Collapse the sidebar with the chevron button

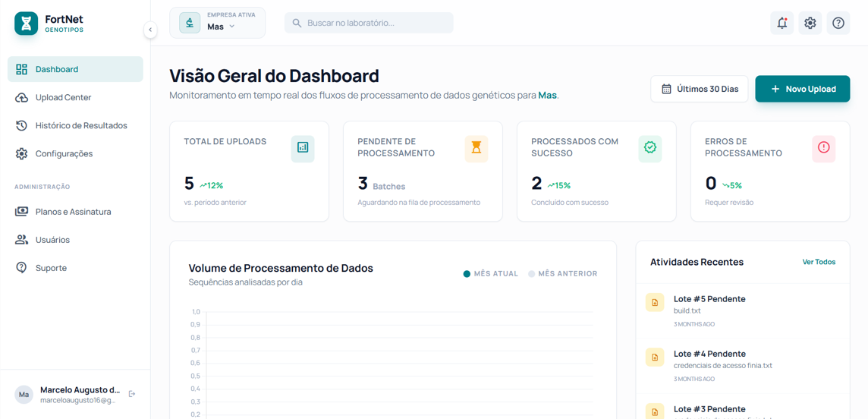[150, 30]
